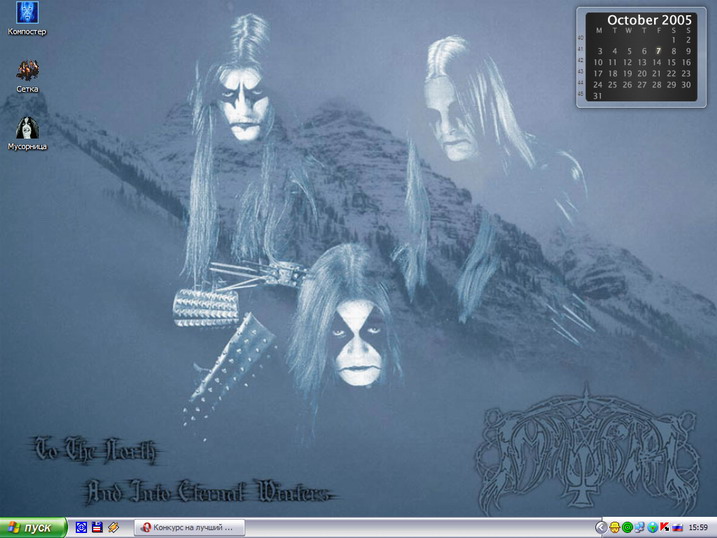Launch Winamp from quick launch
The width and height of the screenshot is (717, 538).
(x=113, y=527)
